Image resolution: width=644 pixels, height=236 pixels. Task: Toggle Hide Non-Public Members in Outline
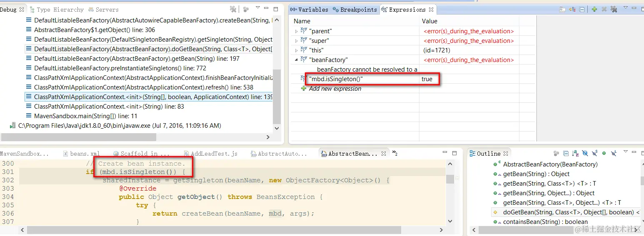click(x=604, y=154)
